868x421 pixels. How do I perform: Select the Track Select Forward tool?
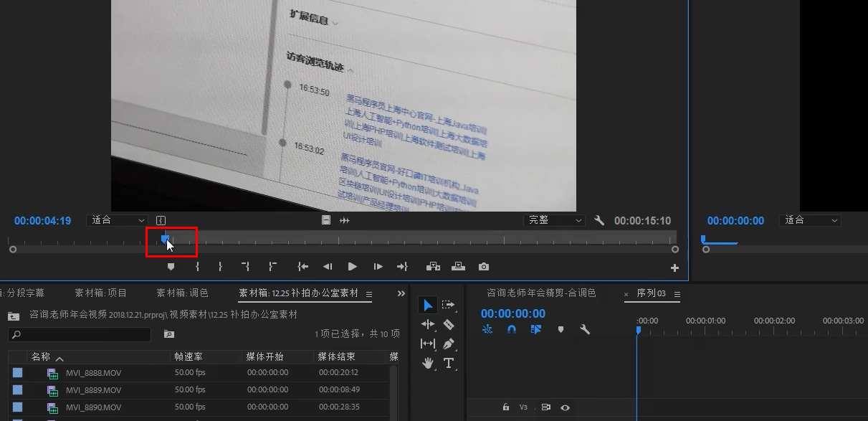449,305
